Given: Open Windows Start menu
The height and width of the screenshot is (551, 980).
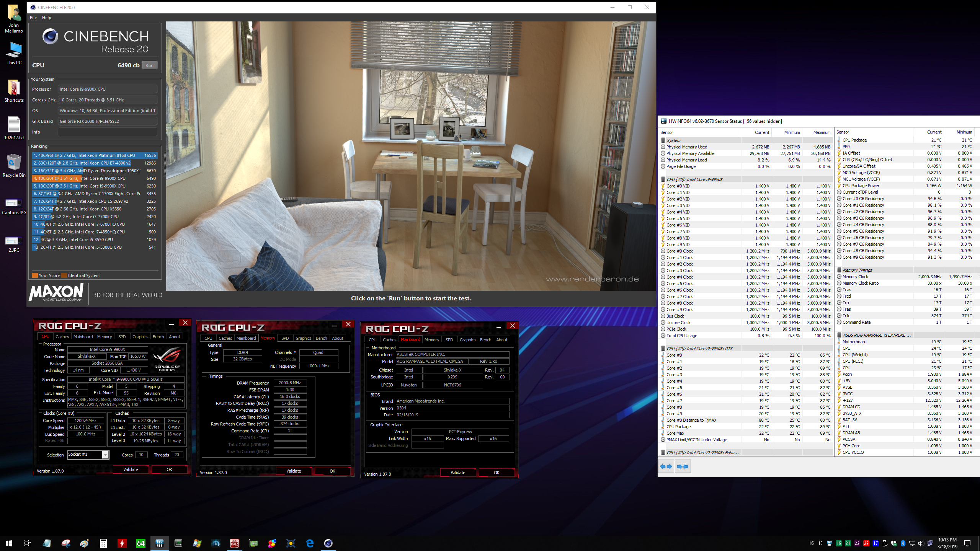Looking at the screenshot, I should [9, 543].
